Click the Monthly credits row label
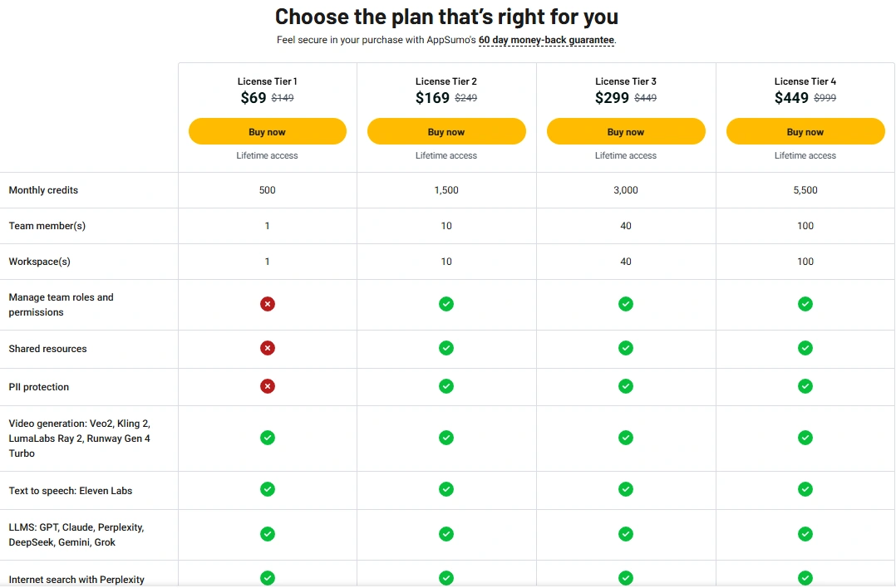The width and height of the screenshot is (896, 588). [43, 190]
